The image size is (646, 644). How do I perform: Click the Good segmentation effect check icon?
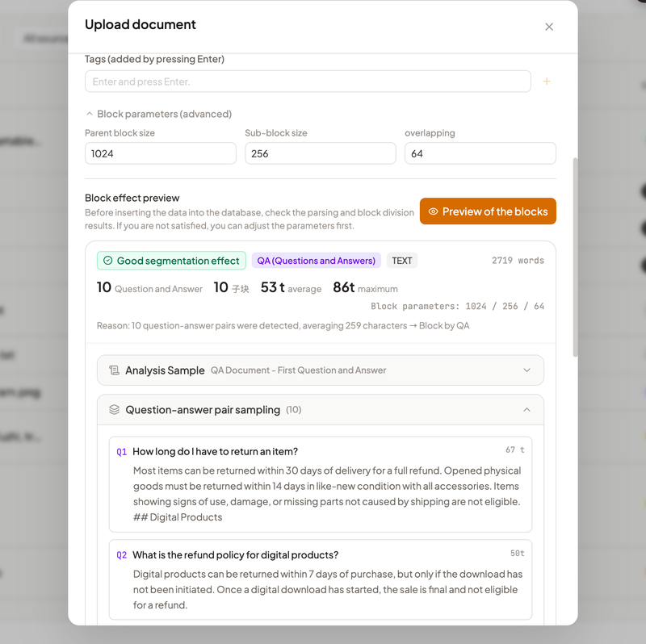point(108,261)
